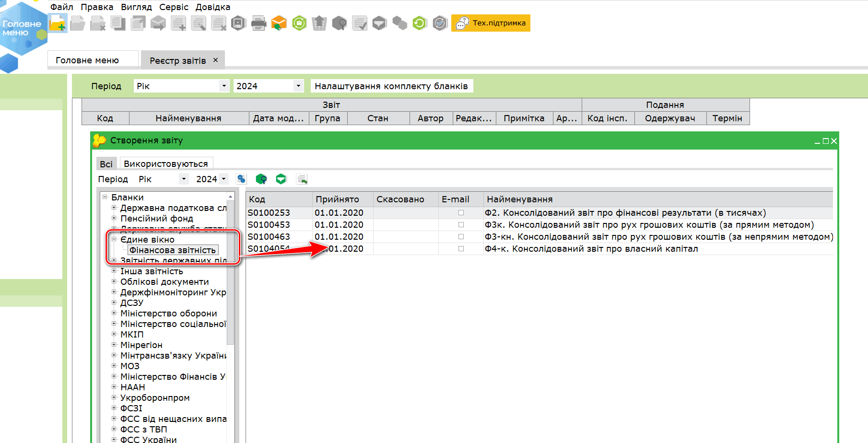The height and width of the screenshot is (443, 868).
Task: Click the green mail hexagon toolbar icon
Action: tap(299, 23)
